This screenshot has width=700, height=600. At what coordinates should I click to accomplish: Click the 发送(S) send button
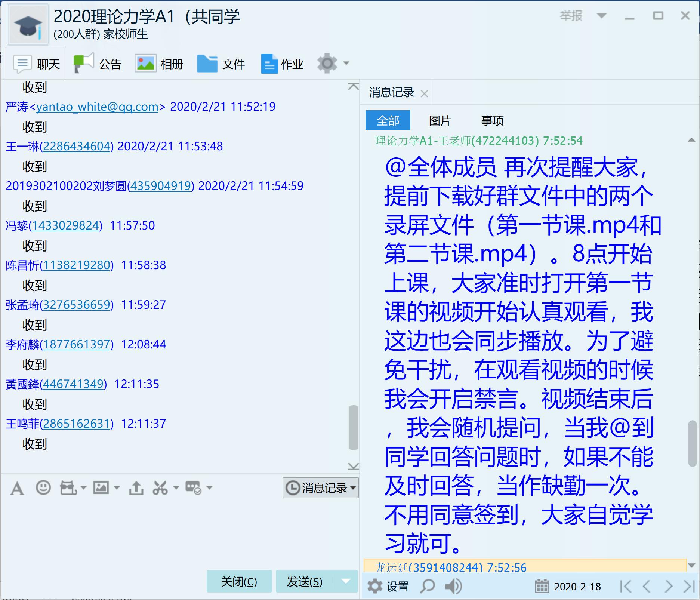click(x=304, y=581)
